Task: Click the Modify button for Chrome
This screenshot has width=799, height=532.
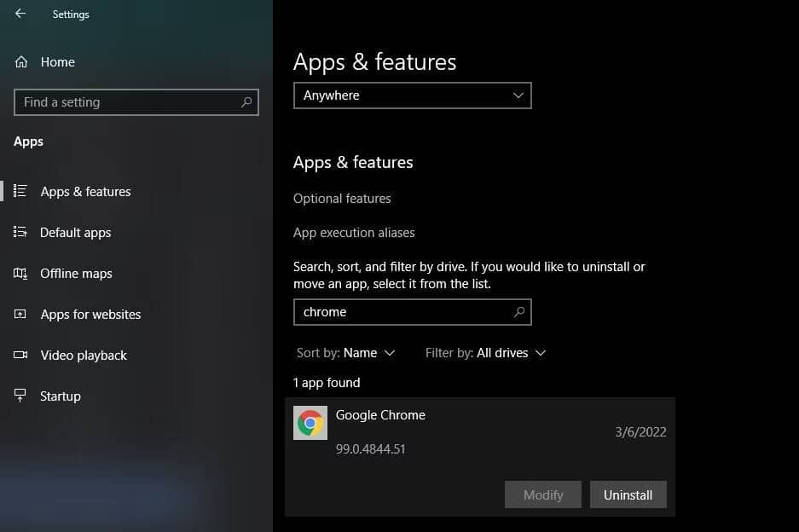Action: pyautogui.click(x=542, y=494)
